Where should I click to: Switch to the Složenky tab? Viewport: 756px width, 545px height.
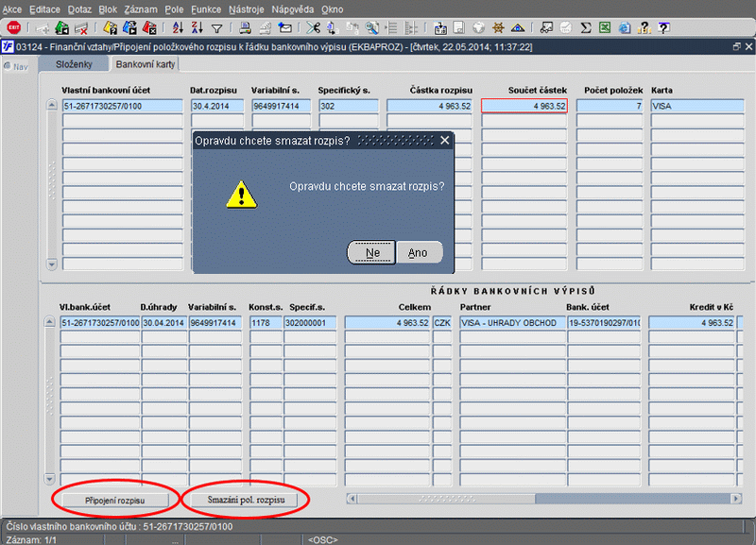pos(74,64)
